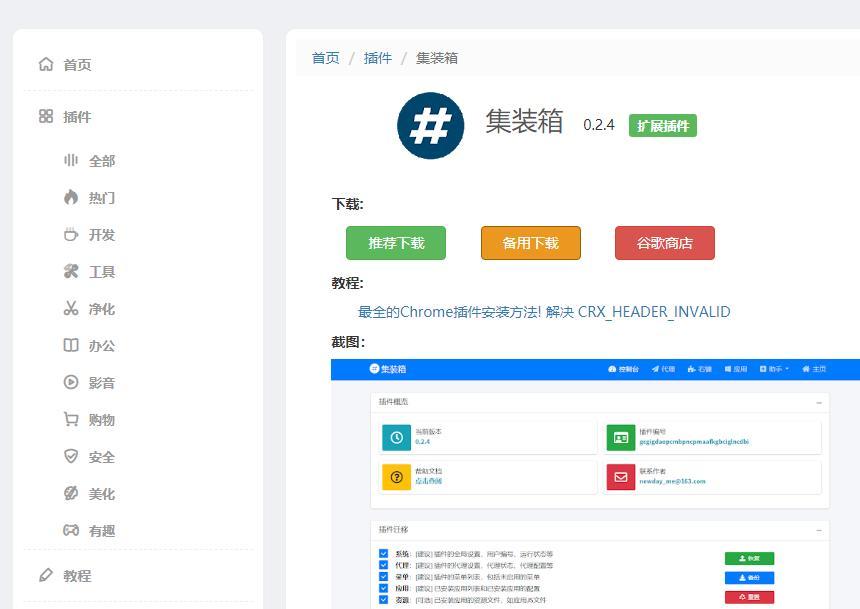Toggle the 应用 checkbox in the migration list

click(x=383, y=588)
